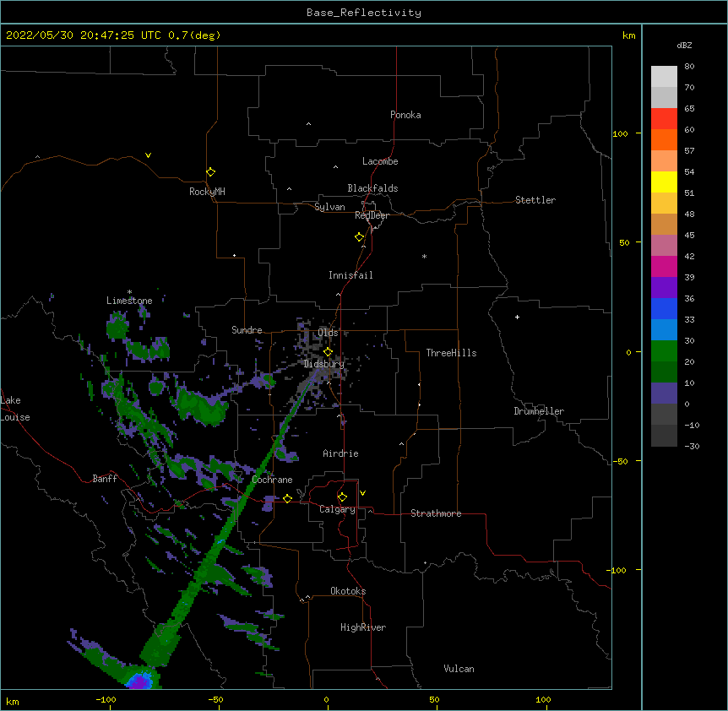This screenshot has height=711, width=728.
Task: Click the RockyMH label
Action: [x=207, y=191]
